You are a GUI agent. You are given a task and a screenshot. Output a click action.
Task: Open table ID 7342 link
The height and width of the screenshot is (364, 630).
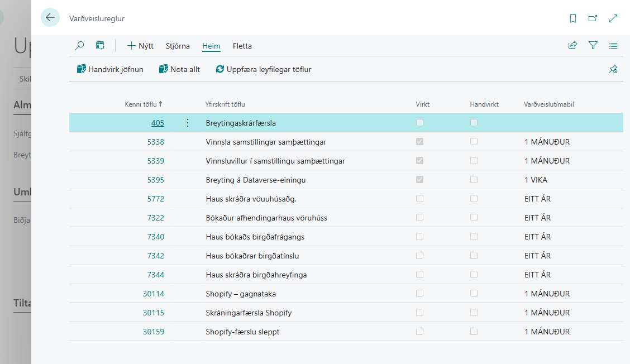coord(155,256)
